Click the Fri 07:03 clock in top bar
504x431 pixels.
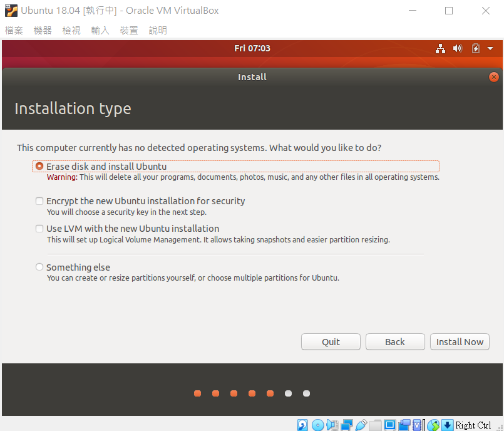coord(252,48)
